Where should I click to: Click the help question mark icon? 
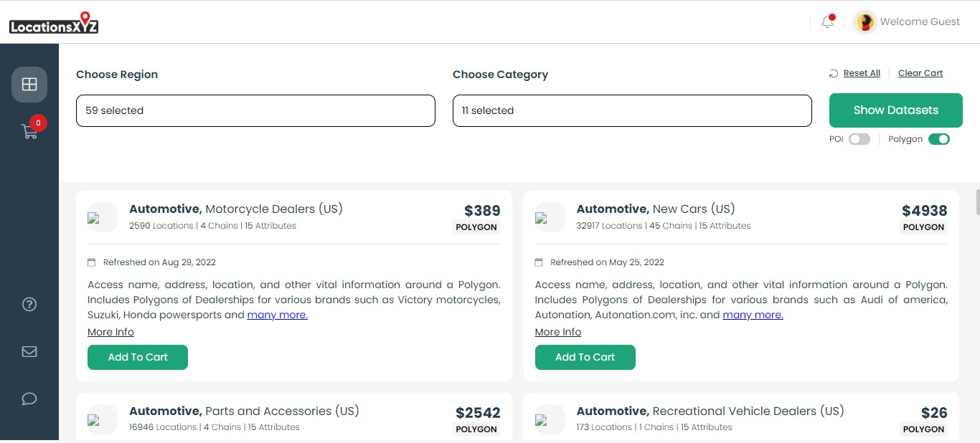(x=29, y=304)
